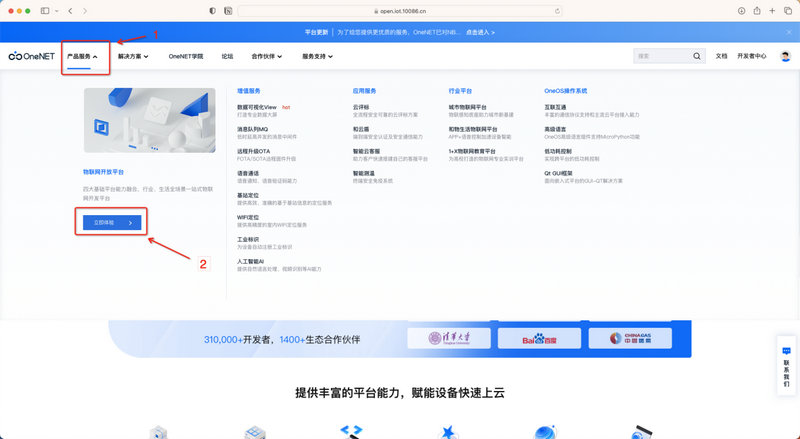This screenshot has width=800, height=439.
Task: Open the 联系我们 chat widget
Action: pos(786,366)
